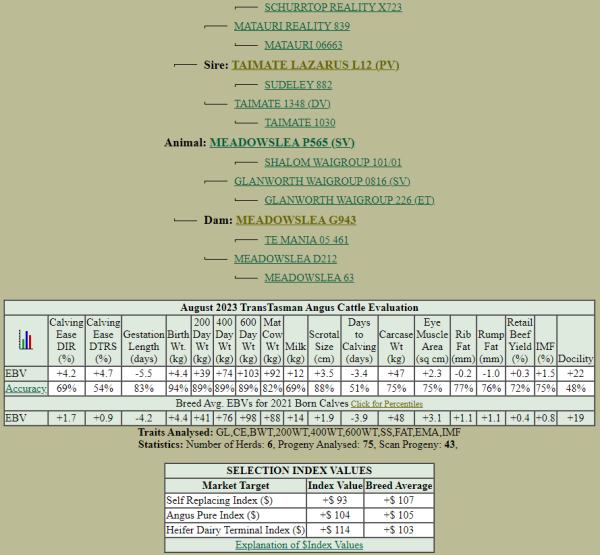Image resolution: width=600 pixels, height=555 pixels.
Task: Open GLANWORTH WAIGROUP 226 (ET) link
Action: point(349,200)
